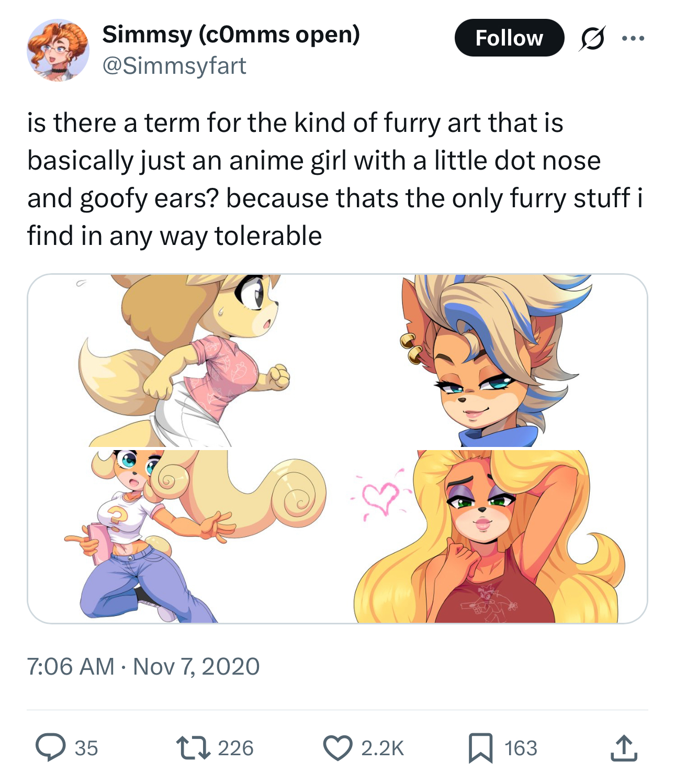Image resolution: width=675 pixels, height=784 pixels.
Task: Bookmark this post
Action: (x=480, y=747)
